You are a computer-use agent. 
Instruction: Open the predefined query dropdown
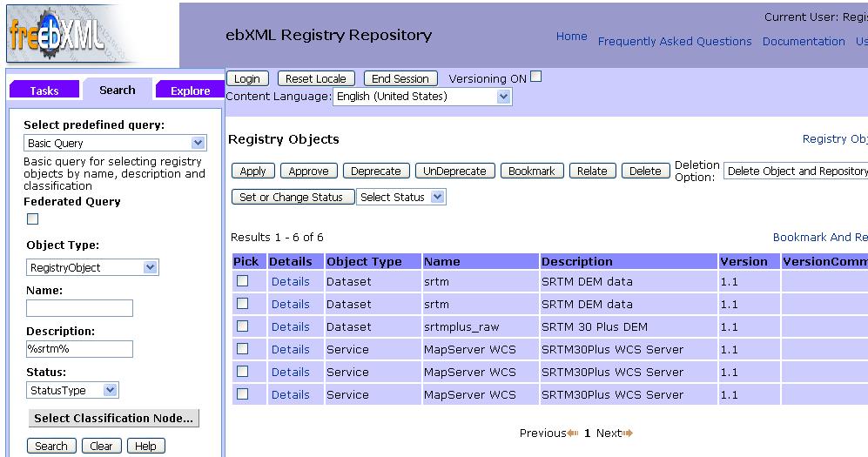pyautogui.click(x=114, y=143)
